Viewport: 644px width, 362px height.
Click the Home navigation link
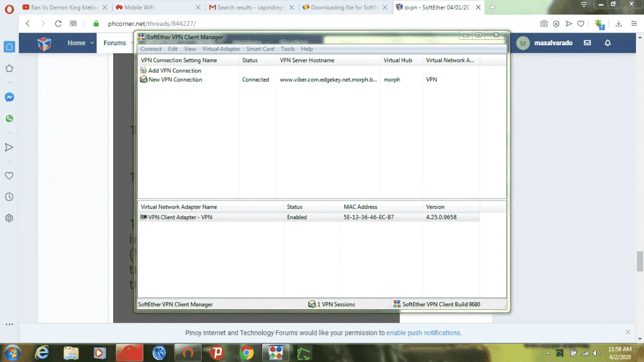[x=76, y=43]
